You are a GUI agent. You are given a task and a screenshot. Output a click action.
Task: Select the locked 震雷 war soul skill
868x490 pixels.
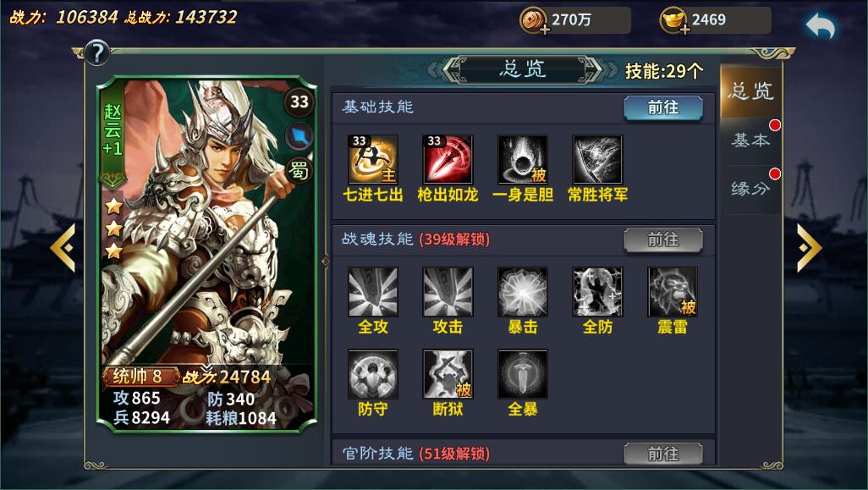pos(673,292)
